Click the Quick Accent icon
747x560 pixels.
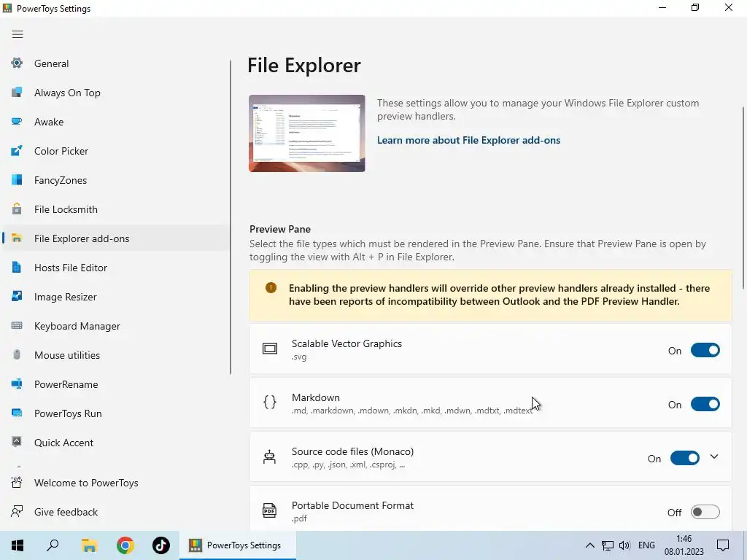click(17, 442)
